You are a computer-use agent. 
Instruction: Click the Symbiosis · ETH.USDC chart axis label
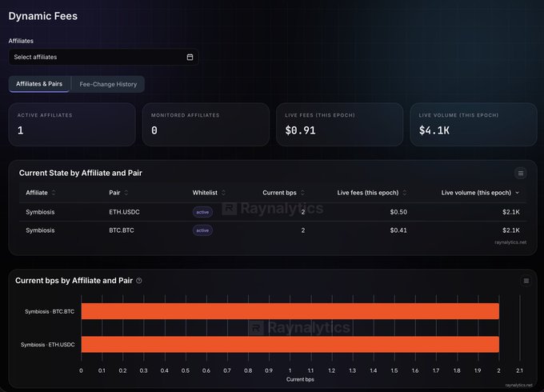[x=47, y=345]
